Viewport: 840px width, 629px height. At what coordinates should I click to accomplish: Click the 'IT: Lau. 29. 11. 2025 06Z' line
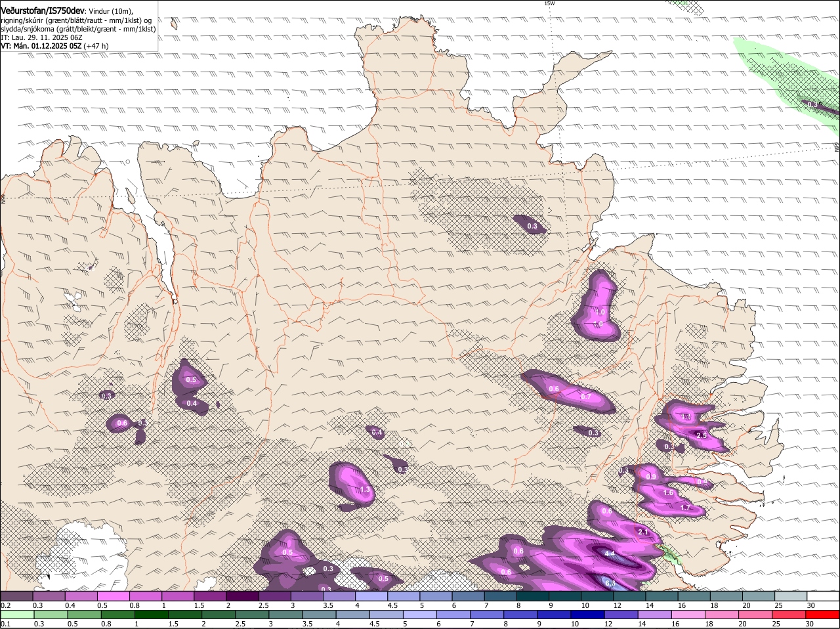pyautogui.click(x=41, y=37)
